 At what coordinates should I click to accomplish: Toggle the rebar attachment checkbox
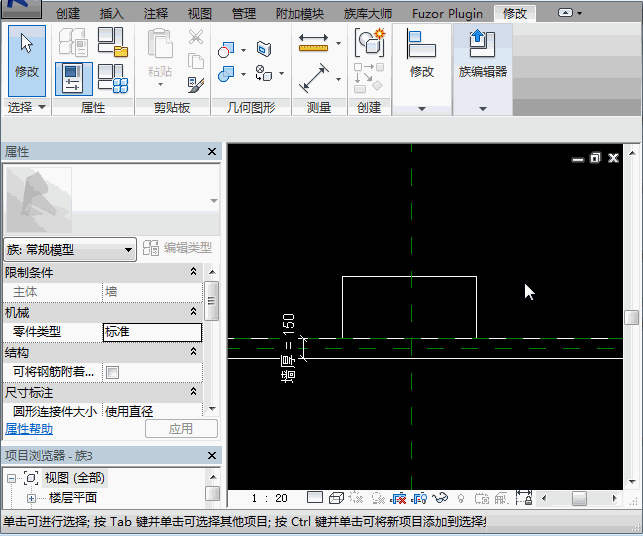[x=113, y=372]
